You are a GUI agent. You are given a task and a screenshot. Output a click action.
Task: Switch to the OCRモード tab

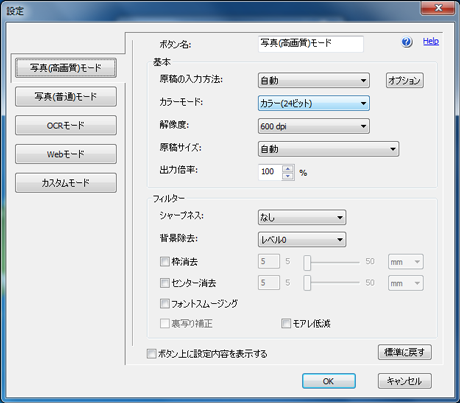(66, 125)
